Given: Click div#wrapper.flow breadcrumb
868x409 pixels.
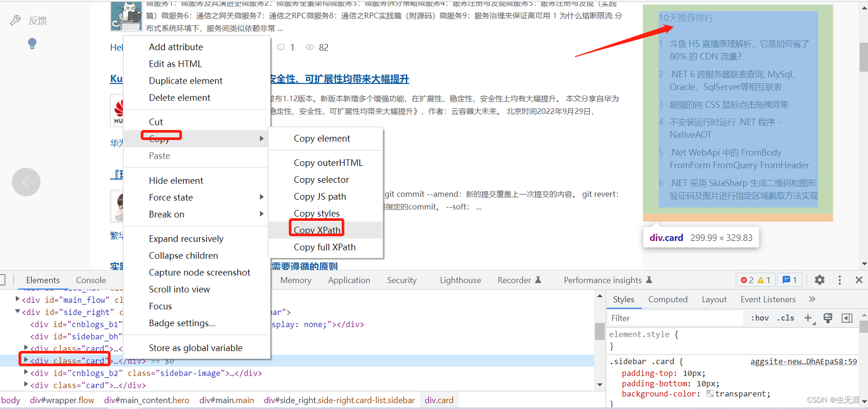Looking at the screenshot, I should (62, 400).
